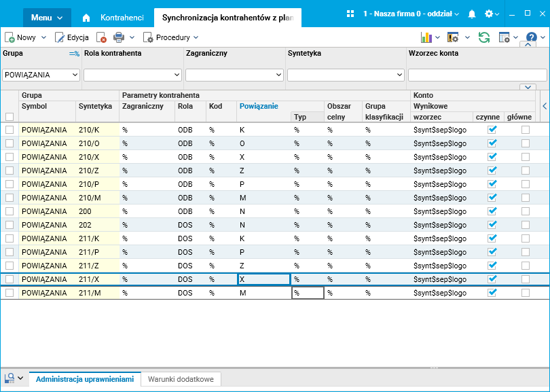This screenshot has height=392, width=550.
Task: Click the printer icon in toolbar
Action: pyautogui.click(x=119, y=38)
